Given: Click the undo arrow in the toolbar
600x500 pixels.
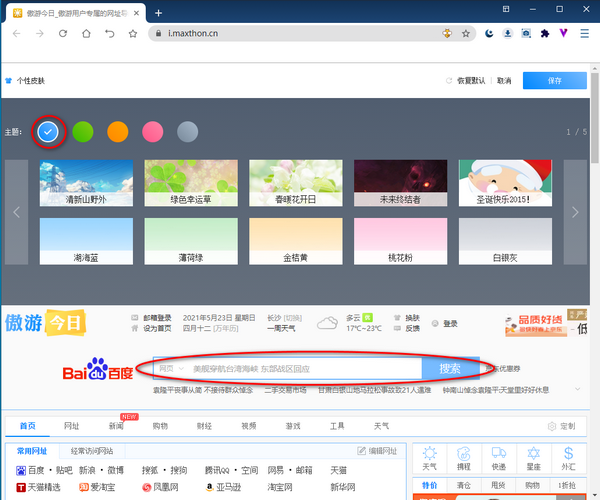Looking at the screenshot, I should point(109,33).
